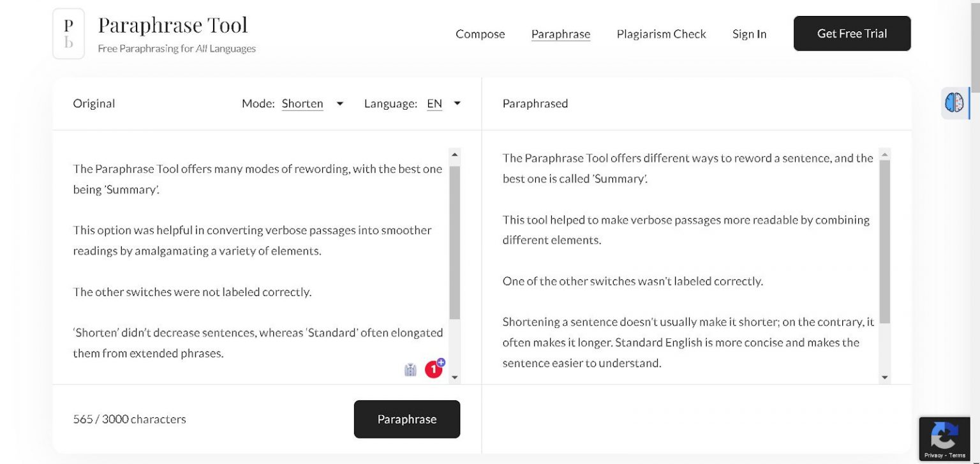Image resolution: width=980 pixels, height=464 pixels.
Task: Click the scroll-up arrow in Paraphrased pane
Action: click(885, 153)
